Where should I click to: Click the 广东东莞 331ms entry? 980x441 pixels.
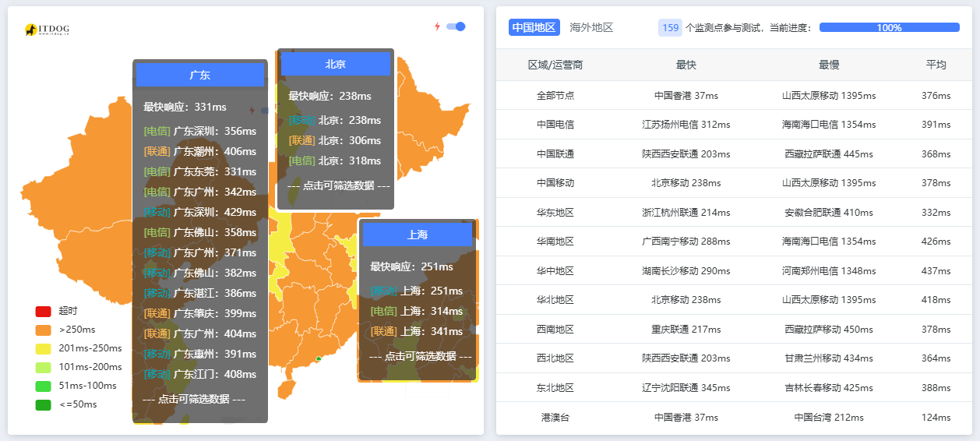[200, 171]
